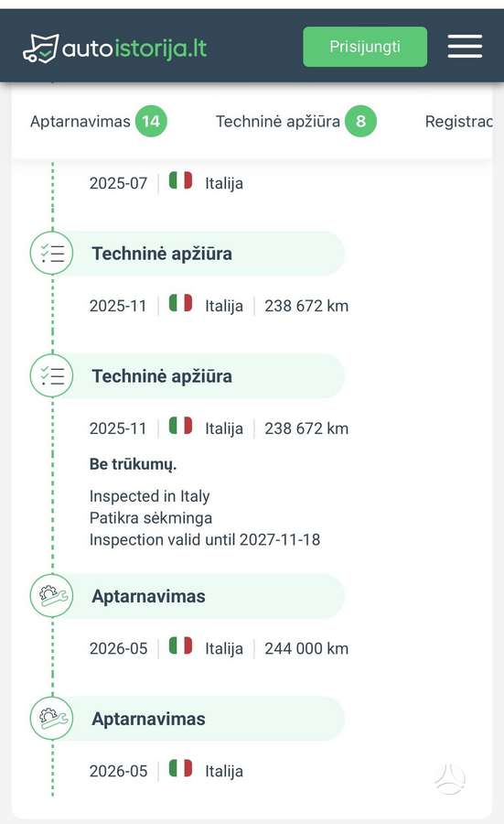Viewport: 504px width, 824px height.
Task: Switch to the Aptarnavimas tab
Action: click(x=80, y=122)
